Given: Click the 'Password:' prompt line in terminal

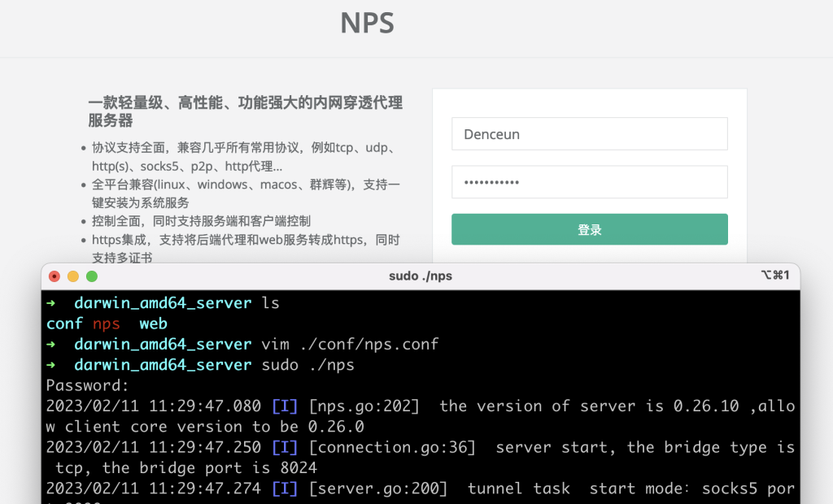Looking at the screenshot, I should tap(88, 385).
